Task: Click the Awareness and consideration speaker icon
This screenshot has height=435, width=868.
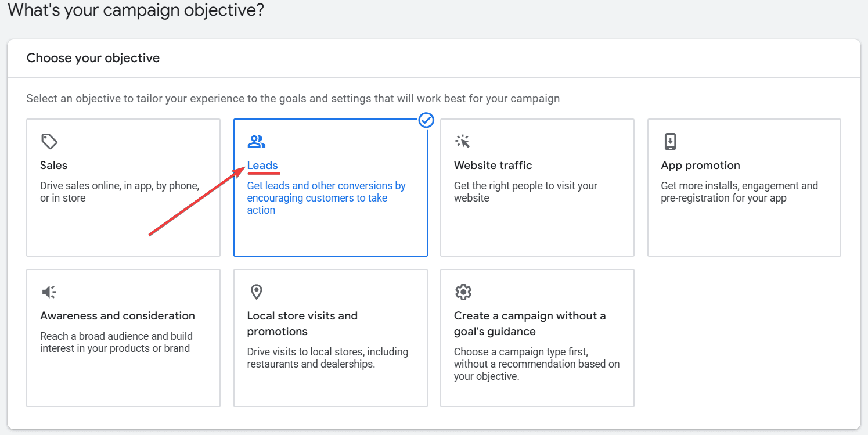Action: (49, 292)
